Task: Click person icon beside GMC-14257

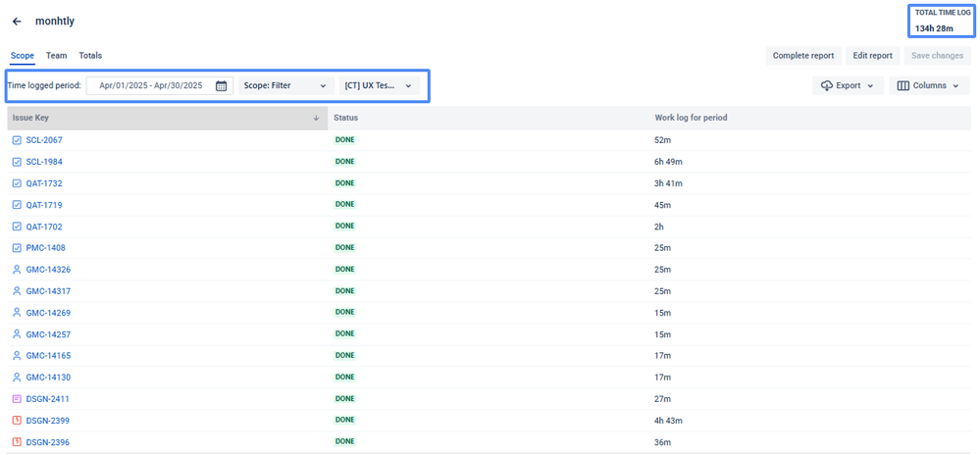Action: [17, 334]
